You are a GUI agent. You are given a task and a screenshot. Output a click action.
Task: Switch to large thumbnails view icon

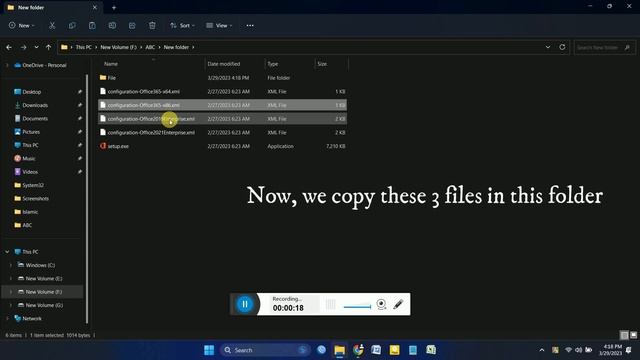coord(633,335)
